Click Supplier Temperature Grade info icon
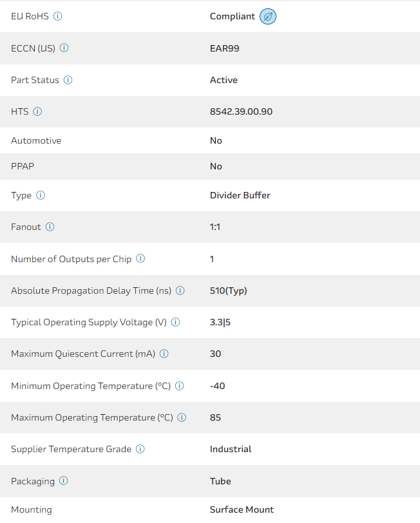420x523 pixels. pos(140,449)
